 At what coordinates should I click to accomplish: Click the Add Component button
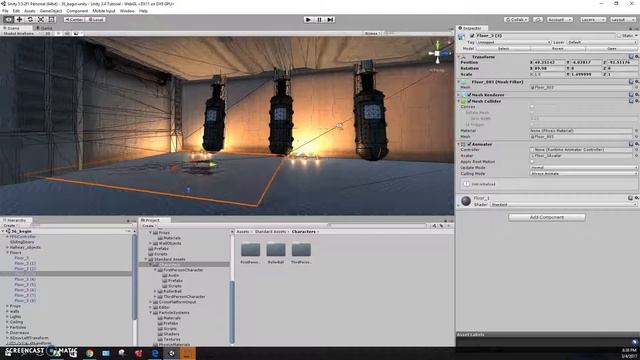click(x=547, y=217)
